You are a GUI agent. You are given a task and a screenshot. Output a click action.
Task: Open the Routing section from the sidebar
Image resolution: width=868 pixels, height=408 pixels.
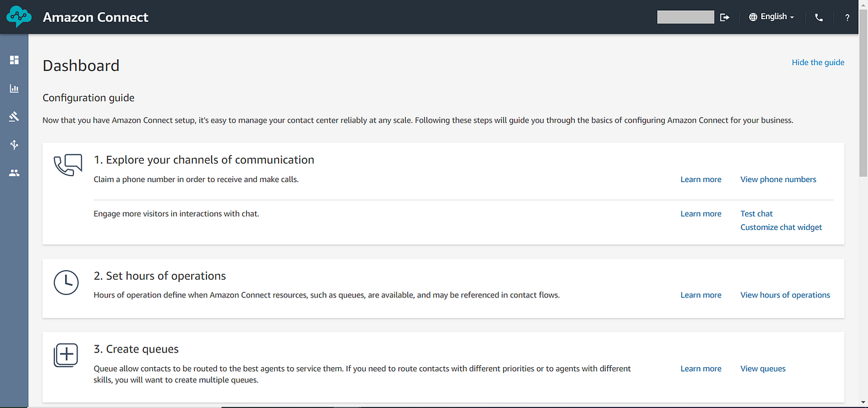(14, 144)
